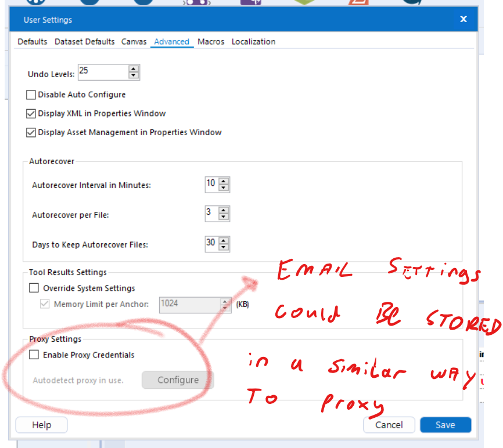This screenshot has height=448, width=503.
Task: Switch to the Macros tab
Action: tap(211, 41)
